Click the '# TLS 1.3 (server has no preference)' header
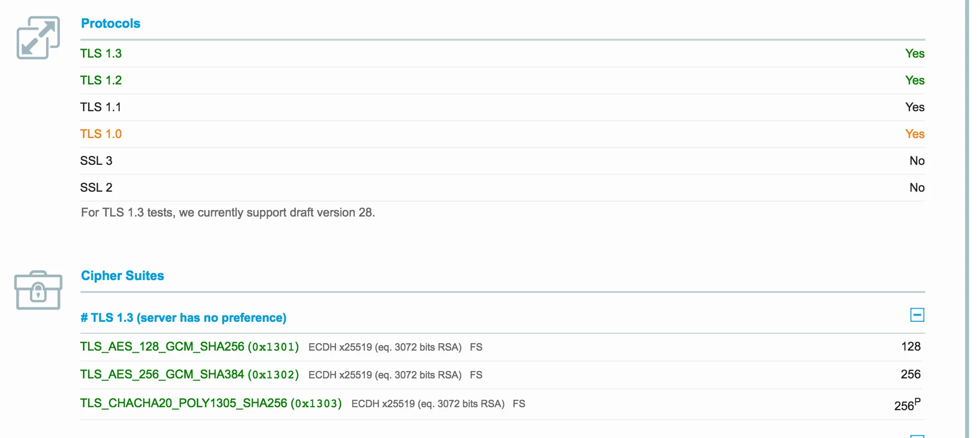980x438 pixels. pyautogui.click(x=183, y=318)
